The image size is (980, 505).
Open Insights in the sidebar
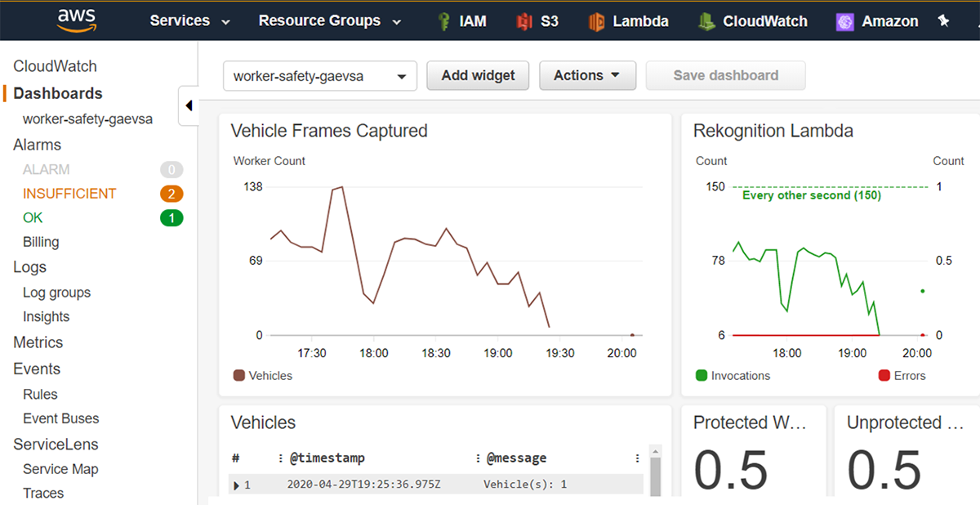pos(46,317)
